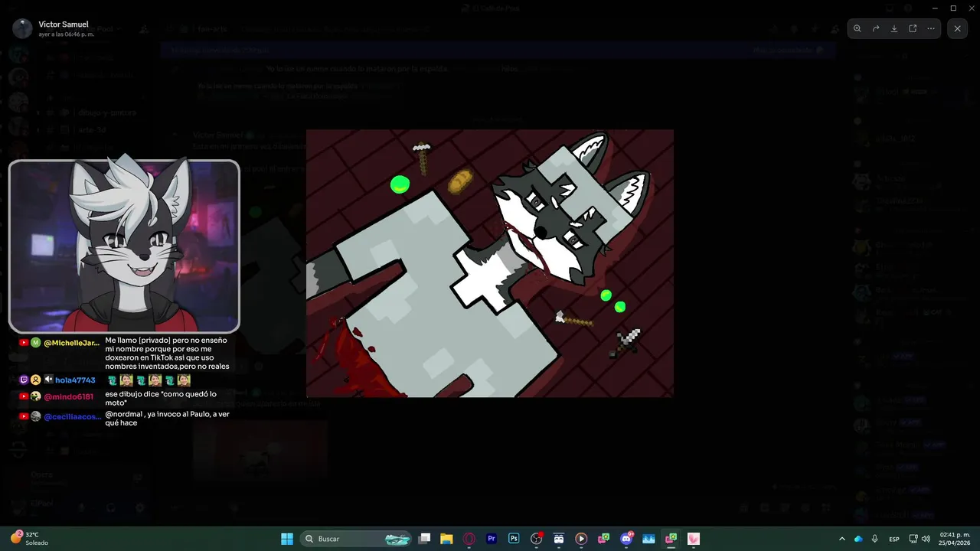Click the Buscar search box on the taskbar
980x551 pixels.
click(355, 539)
